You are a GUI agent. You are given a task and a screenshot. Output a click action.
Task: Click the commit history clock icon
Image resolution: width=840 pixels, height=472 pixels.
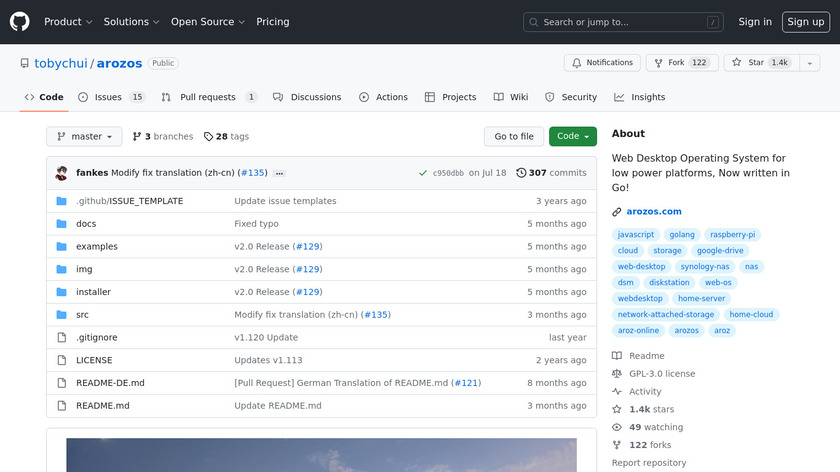(521, 173)
